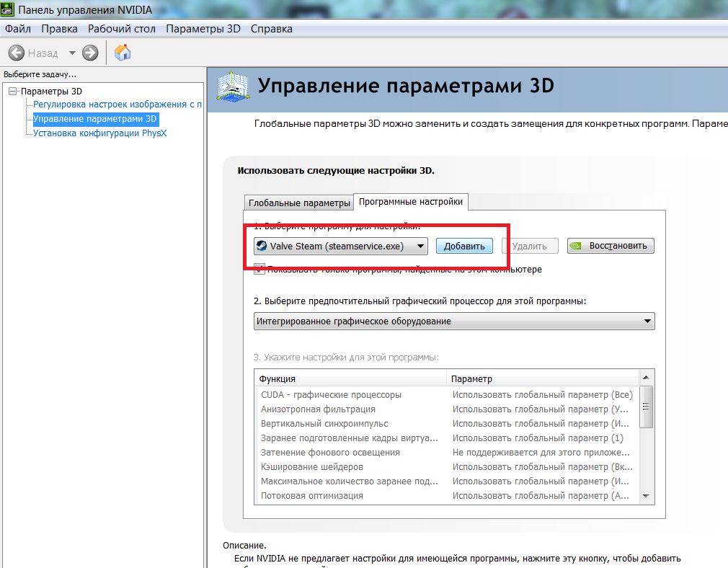The image size is (728, 568).
Task: Click the settings list scrollbar thumb
Action: click(x=647, y=407)
